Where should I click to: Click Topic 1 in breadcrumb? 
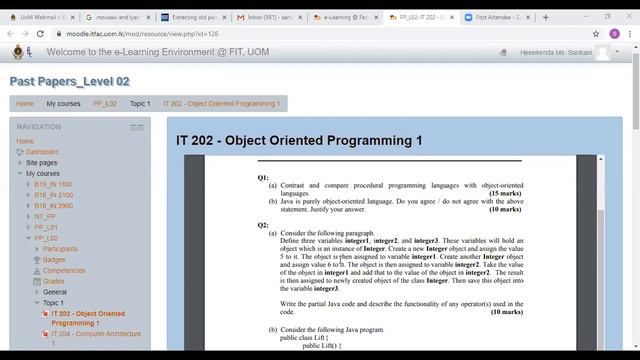point(140,104)
